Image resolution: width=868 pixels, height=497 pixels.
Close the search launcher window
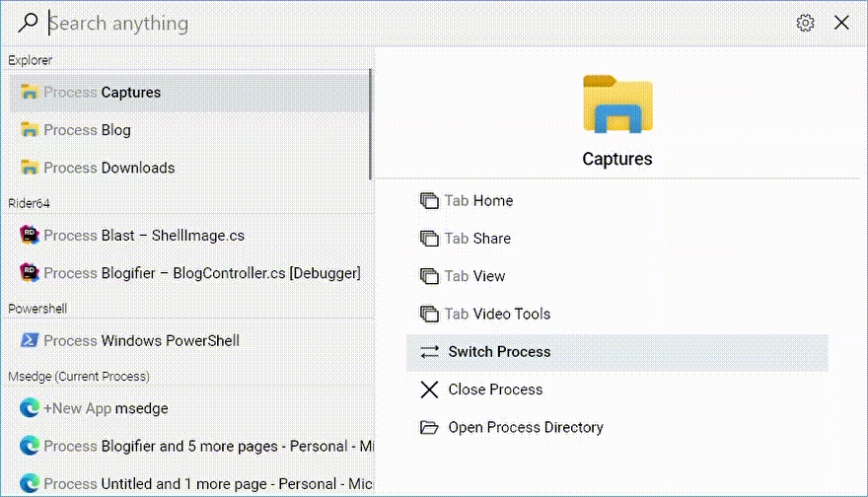tap(841, 23)
